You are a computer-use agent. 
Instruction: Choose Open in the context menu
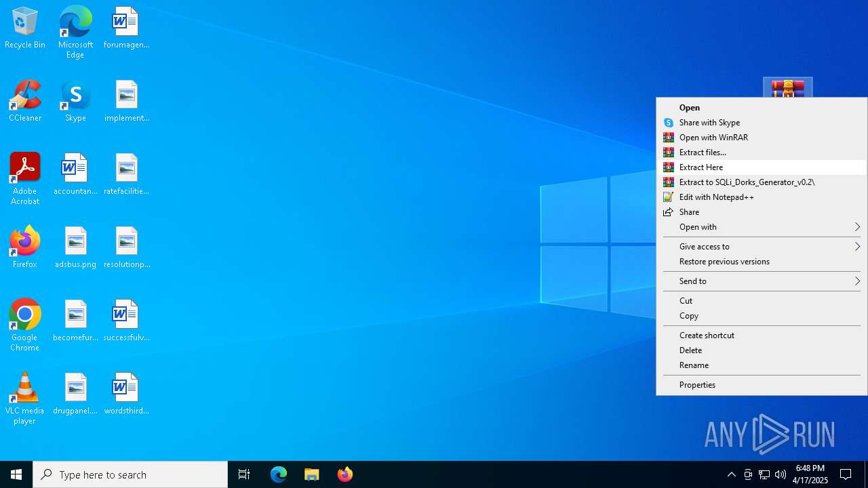pos(762,108)
